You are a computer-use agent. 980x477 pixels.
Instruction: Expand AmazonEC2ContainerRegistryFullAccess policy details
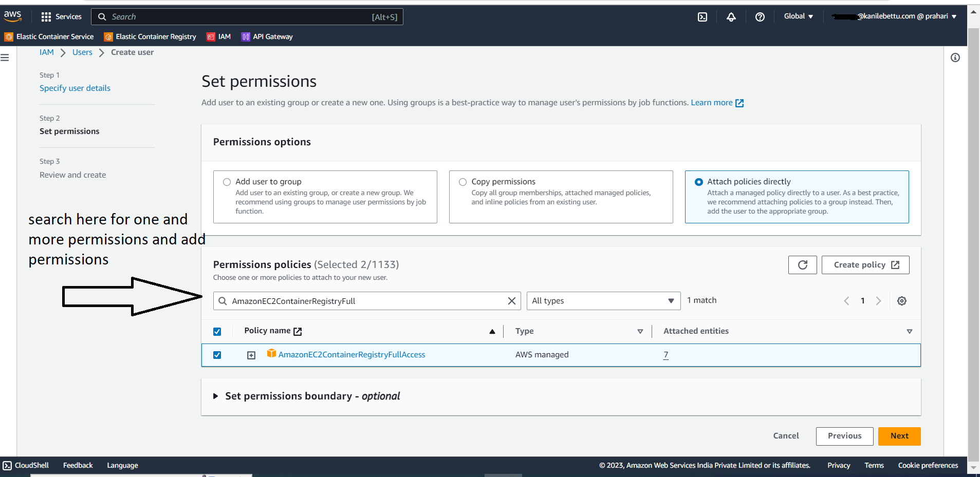tap(251, 355)
